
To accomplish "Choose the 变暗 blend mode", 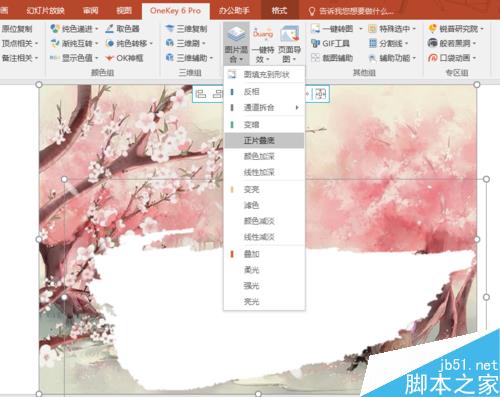I will tap(264, 125).
